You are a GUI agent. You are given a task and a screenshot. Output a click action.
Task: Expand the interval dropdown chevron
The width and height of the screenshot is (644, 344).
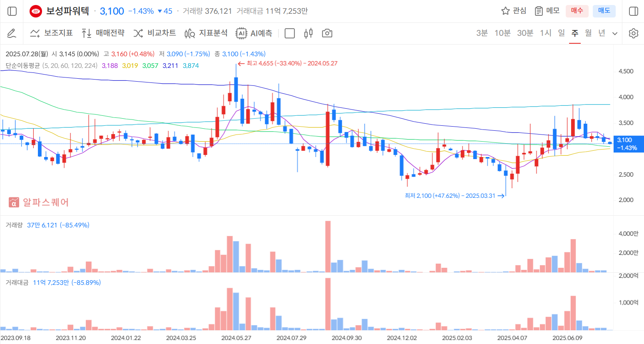point(615,34)
